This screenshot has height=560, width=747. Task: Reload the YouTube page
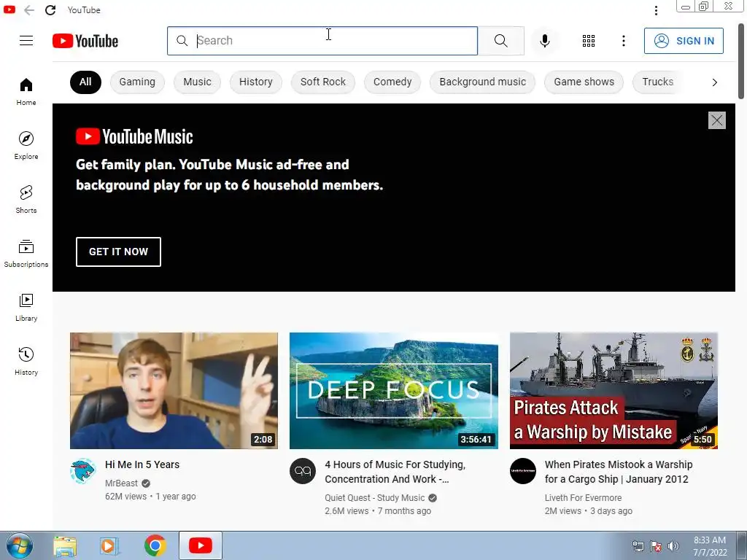[x=50, y=10]
